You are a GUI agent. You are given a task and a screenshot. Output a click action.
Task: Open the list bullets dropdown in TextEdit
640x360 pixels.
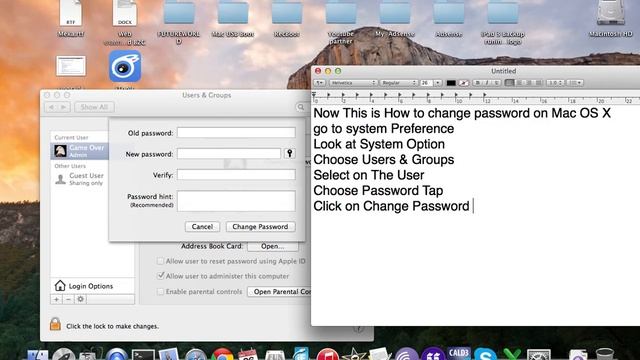click(x=575, y=83)
